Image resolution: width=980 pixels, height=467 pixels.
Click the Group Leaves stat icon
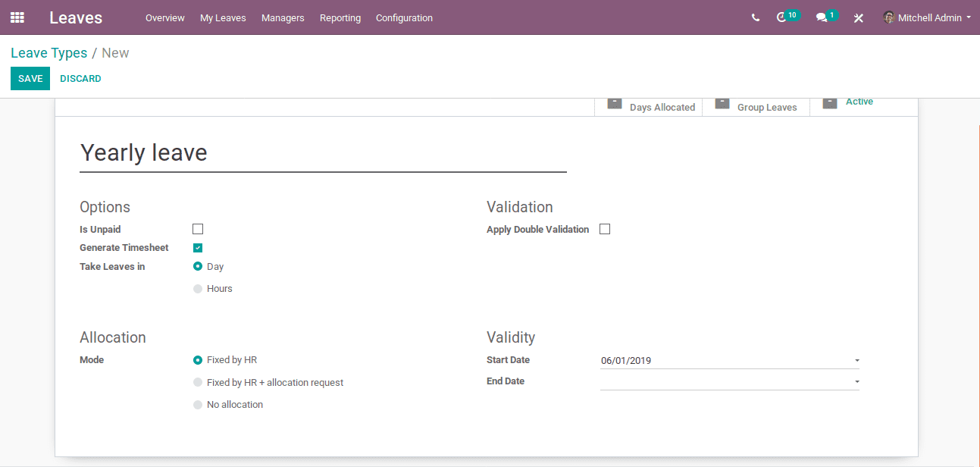(x=722, y=103)
